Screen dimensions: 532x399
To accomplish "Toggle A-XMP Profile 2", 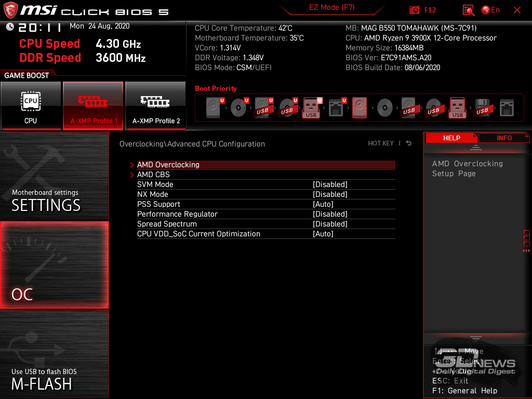I will 156,105.
